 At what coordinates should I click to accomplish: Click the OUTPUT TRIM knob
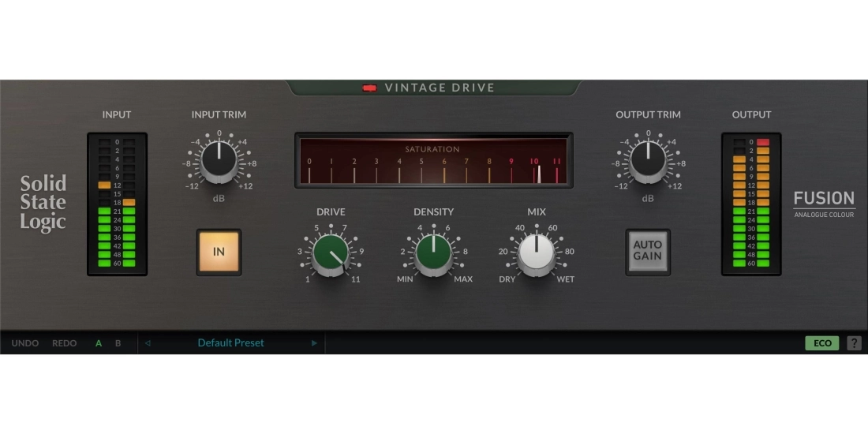tap(648, 160)
